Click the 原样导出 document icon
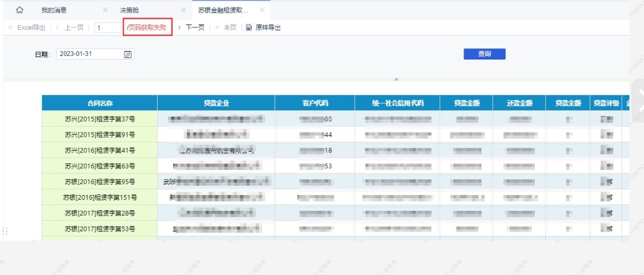 [x=249, y=27]
